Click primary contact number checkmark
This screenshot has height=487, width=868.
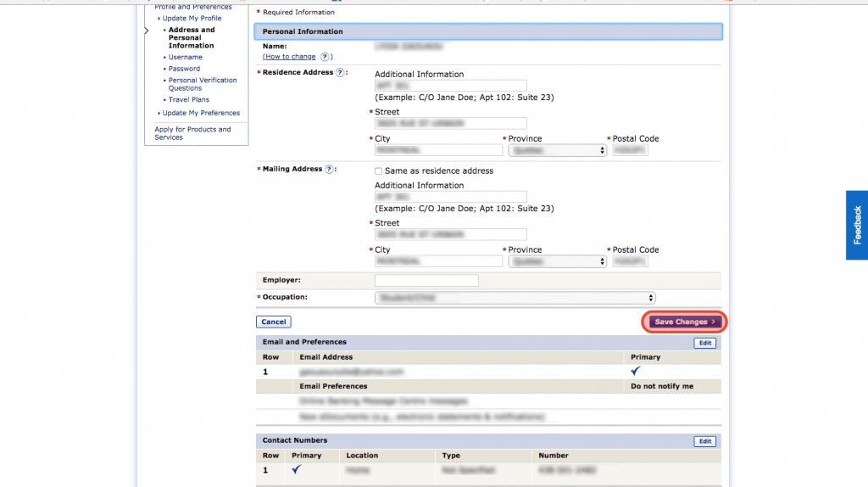[296, 470]
